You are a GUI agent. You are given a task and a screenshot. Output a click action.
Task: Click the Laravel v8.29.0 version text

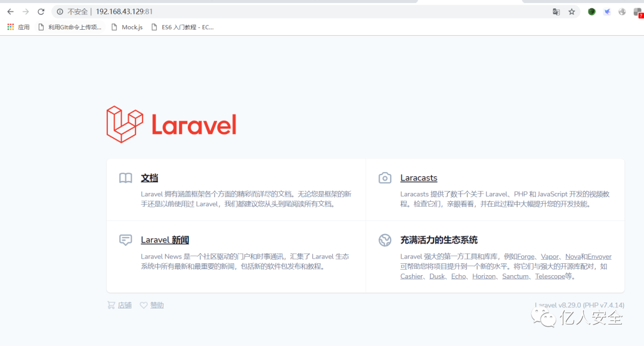point(580,305)
